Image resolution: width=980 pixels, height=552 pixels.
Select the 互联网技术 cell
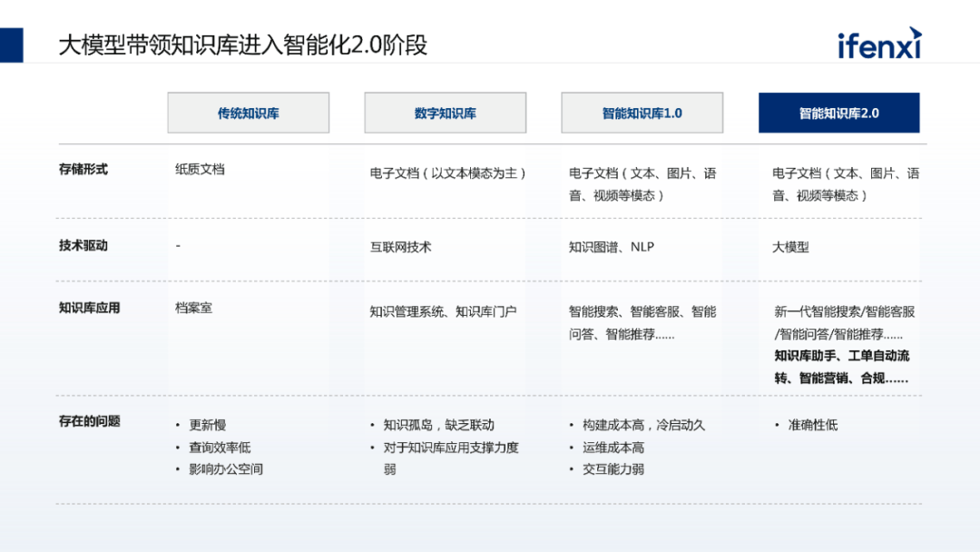[400, 247]
